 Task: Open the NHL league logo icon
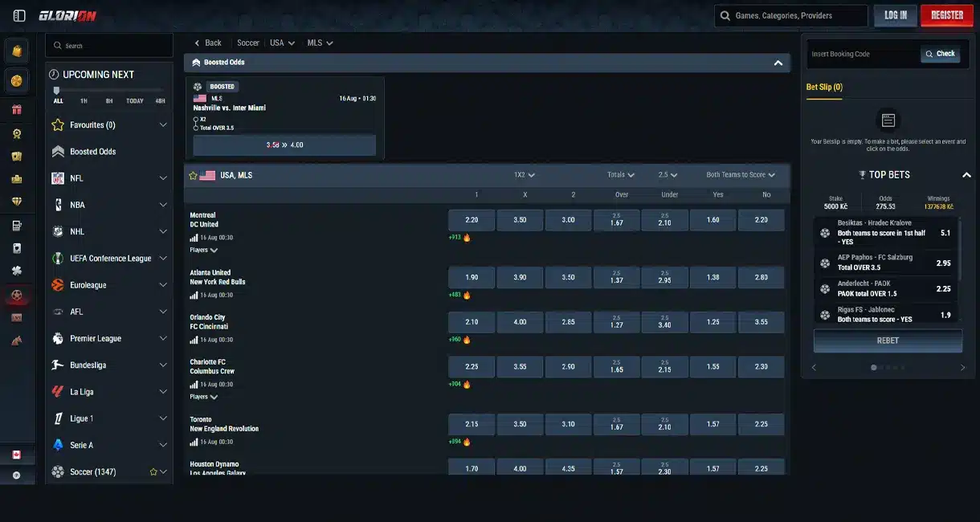(58, 231)
